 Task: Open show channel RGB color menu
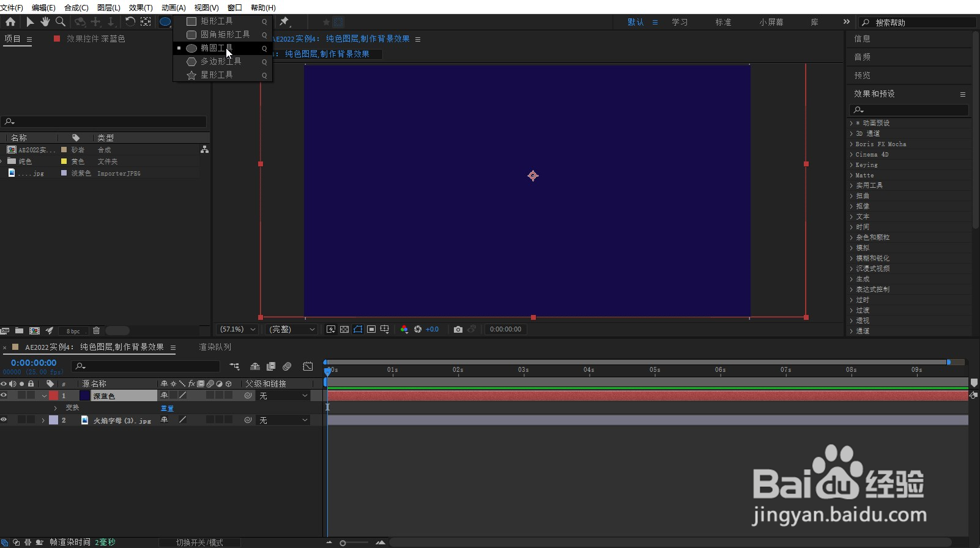(x=404, y=329)
